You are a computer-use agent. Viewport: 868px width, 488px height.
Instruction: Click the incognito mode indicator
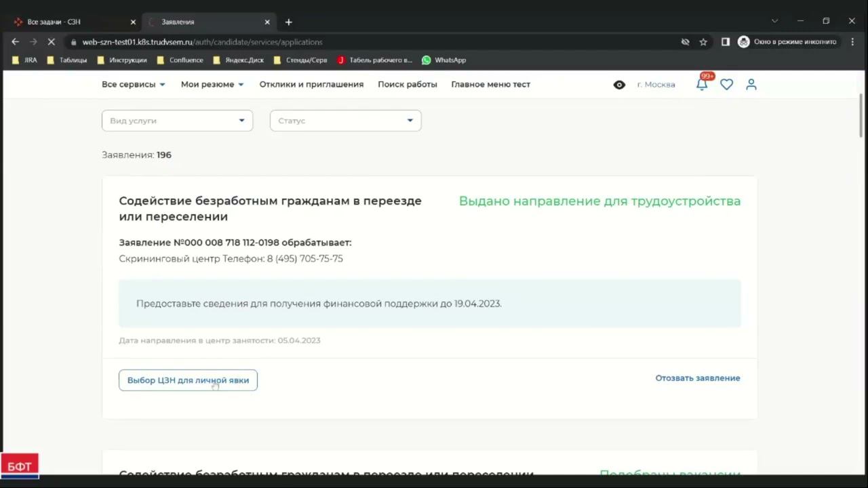787,42
